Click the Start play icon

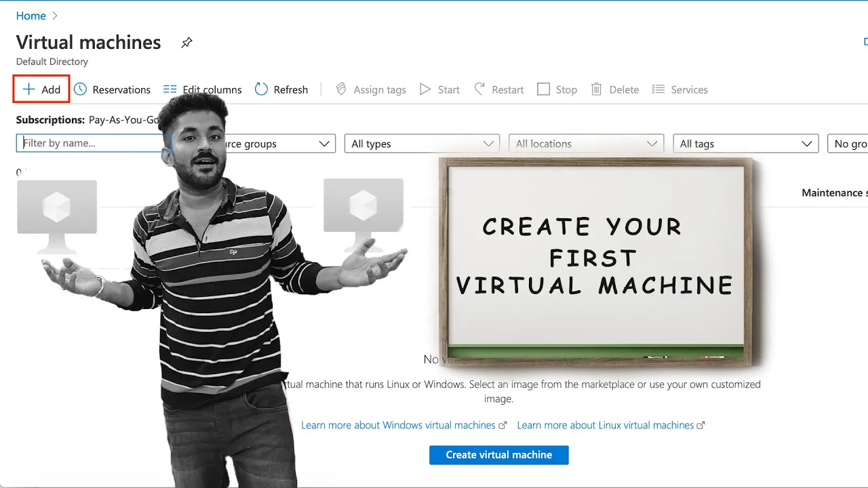coord(425,89)
